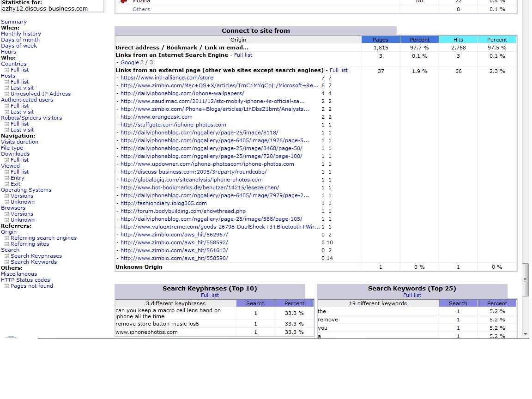This screenshot has height=399, width=532.
Task: Click the icon beside Operating Systems Versions
Action: 6,196
